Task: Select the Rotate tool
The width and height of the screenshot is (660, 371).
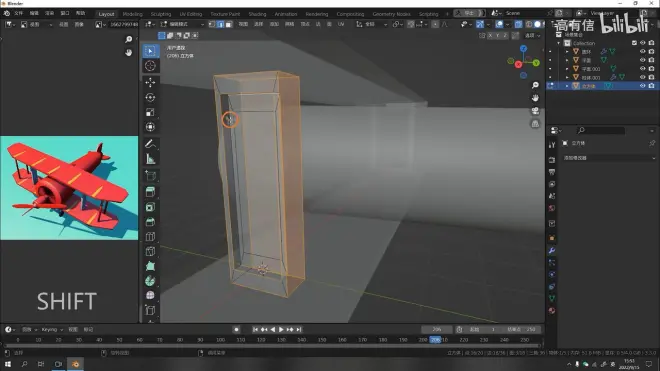Action: [150, 97]
